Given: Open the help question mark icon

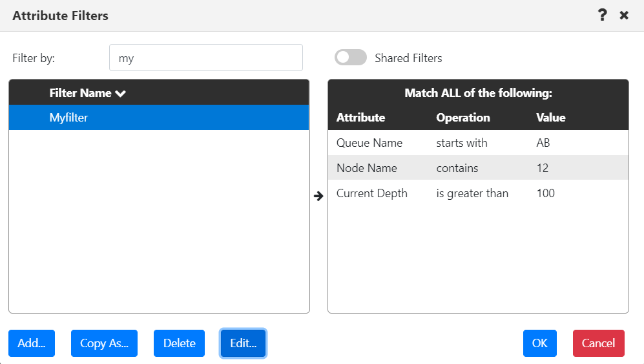Looking at the screenshot, I should coord(602,16).
